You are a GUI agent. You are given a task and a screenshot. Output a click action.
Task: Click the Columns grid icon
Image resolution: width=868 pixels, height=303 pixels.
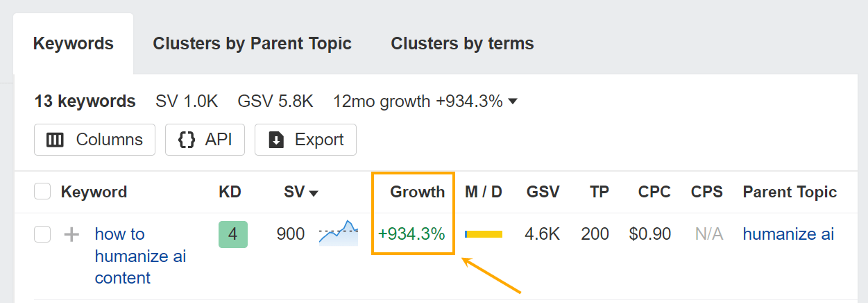click(x=55, y=140)
